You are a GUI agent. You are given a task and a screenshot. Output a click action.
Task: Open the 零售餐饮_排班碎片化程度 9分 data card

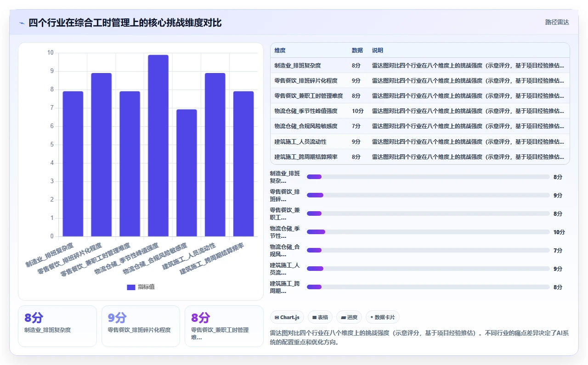coord(141,326)
